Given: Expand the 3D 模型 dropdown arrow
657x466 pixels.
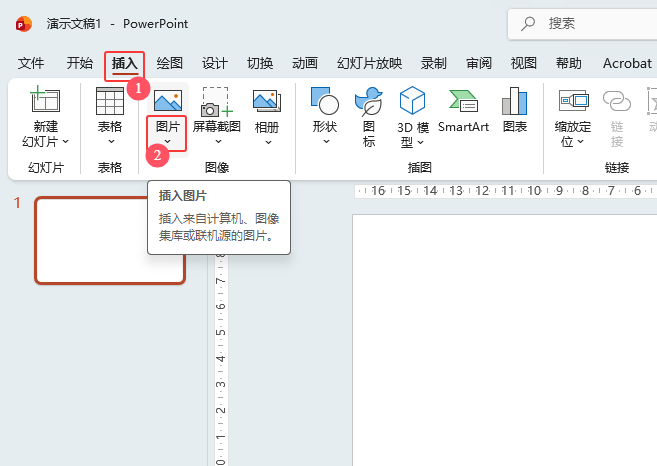Looking at the screenshot, I should [x=420, y=142].
